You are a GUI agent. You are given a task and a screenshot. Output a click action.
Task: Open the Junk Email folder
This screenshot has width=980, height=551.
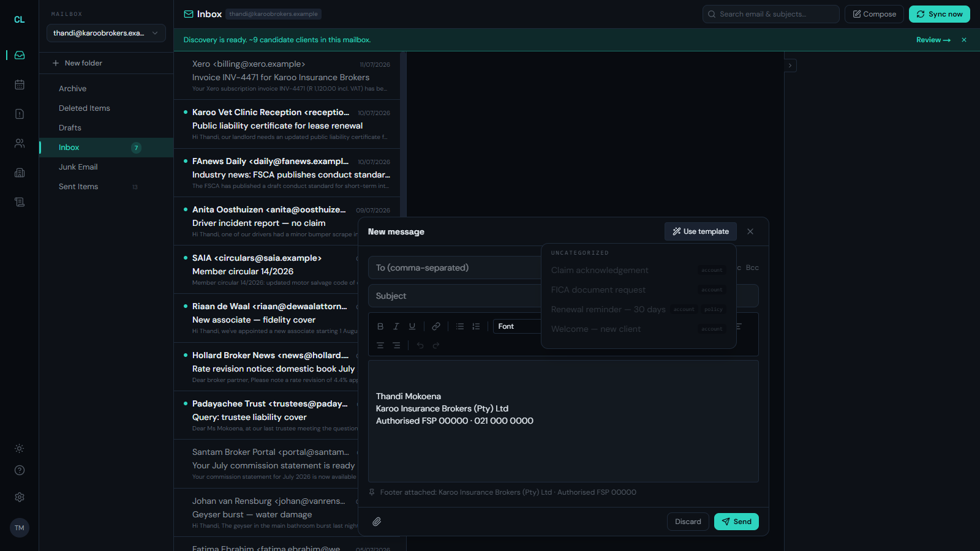coord(107,167)
